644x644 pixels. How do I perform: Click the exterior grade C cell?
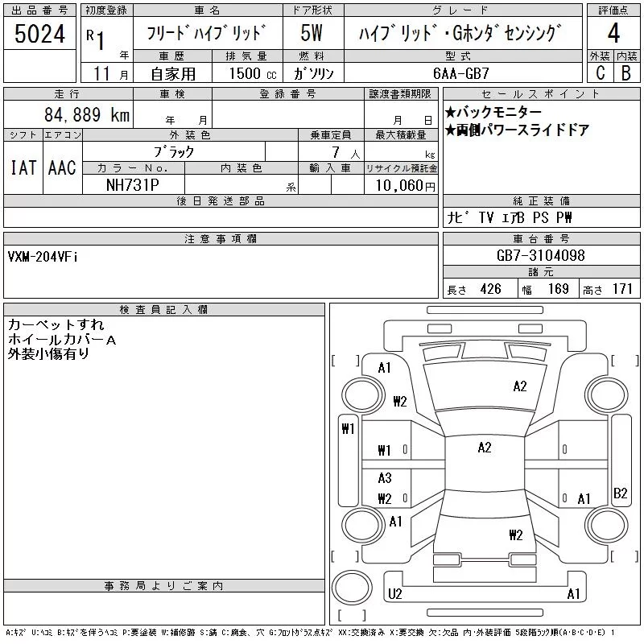coord(600,72)
